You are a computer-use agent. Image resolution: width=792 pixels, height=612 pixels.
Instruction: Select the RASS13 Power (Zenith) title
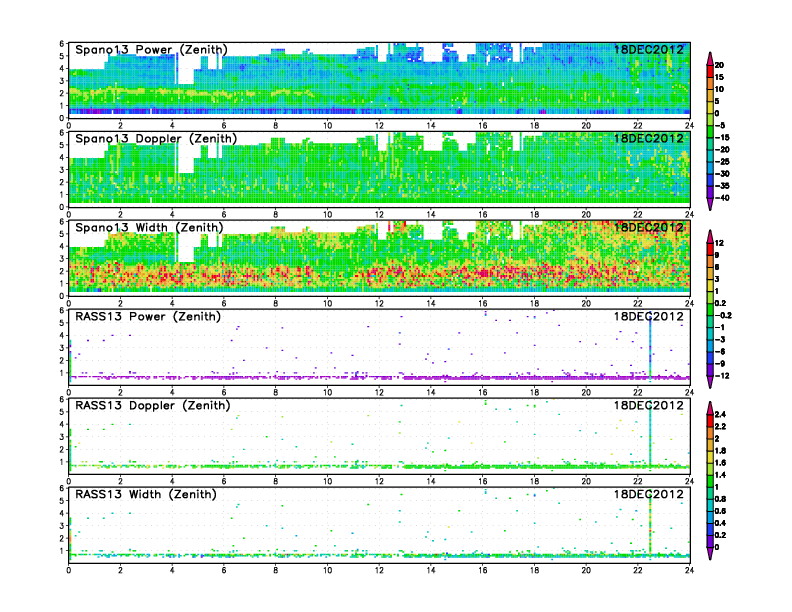coord(150,316)
